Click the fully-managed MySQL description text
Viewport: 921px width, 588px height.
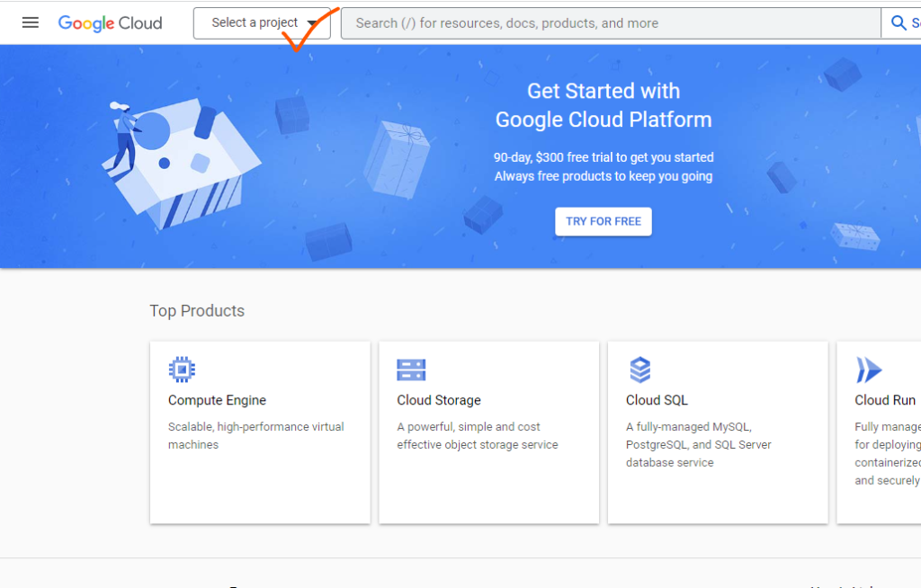tap(698, 445)
